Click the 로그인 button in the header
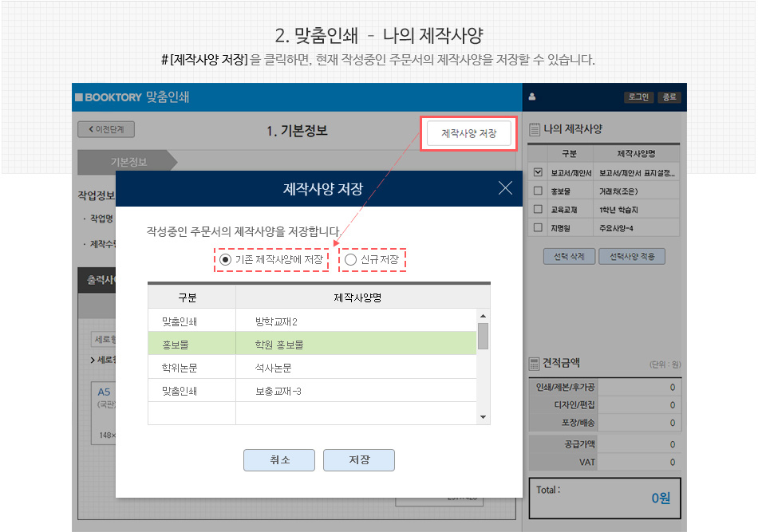Viewport: 758px width, 532px height. point(639,97)
